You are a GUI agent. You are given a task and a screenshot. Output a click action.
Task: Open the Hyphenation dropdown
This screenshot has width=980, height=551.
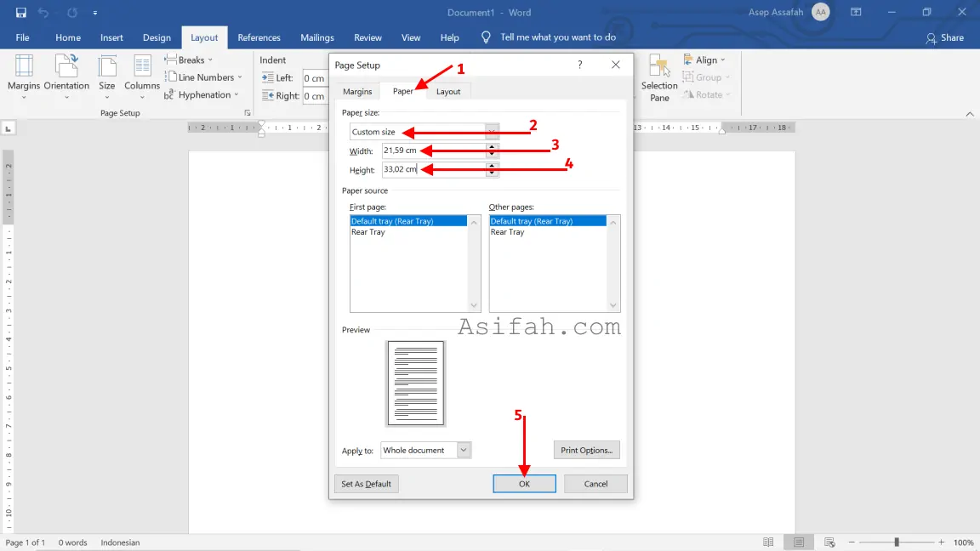[202, 95]
